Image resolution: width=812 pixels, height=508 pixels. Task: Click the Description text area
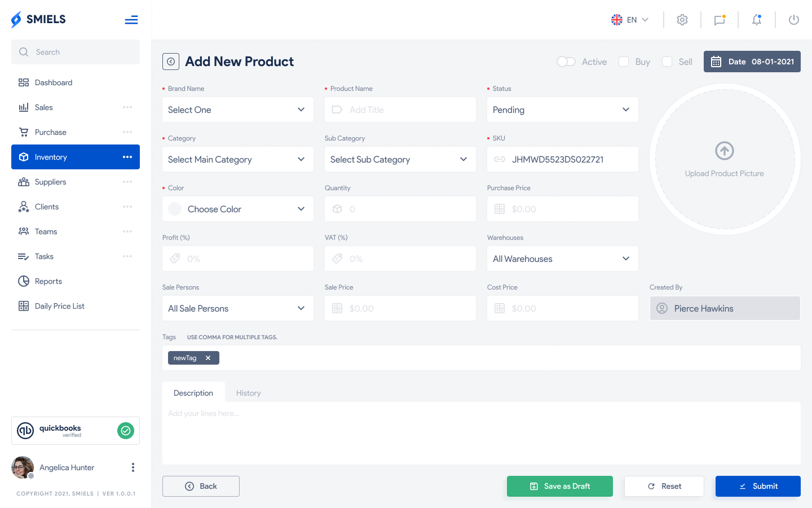click(x=482, y=433)
